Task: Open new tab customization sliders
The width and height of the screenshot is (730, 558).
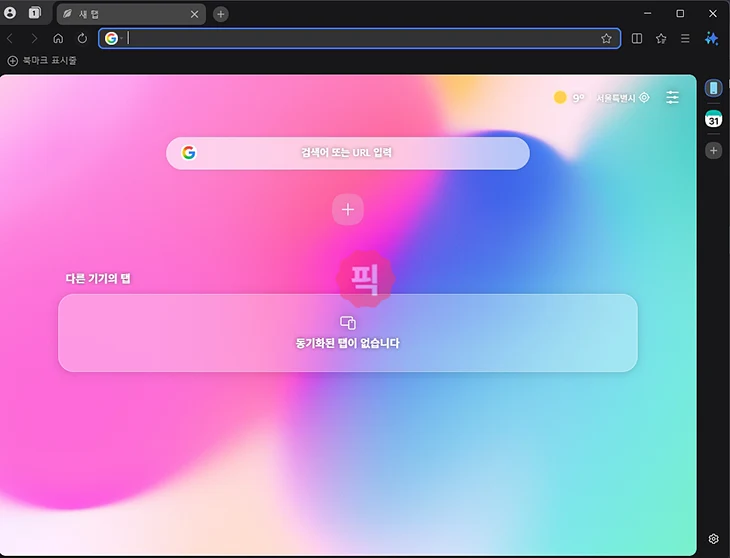Action: coord(672,97)
